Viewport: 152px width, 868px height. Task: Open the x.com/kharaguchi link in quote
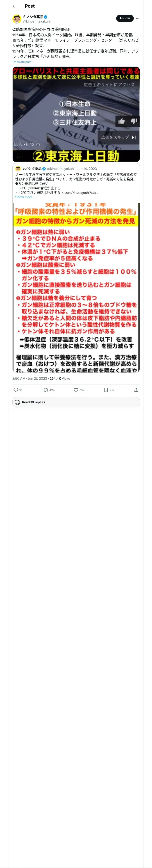click(x=80, y=193)
